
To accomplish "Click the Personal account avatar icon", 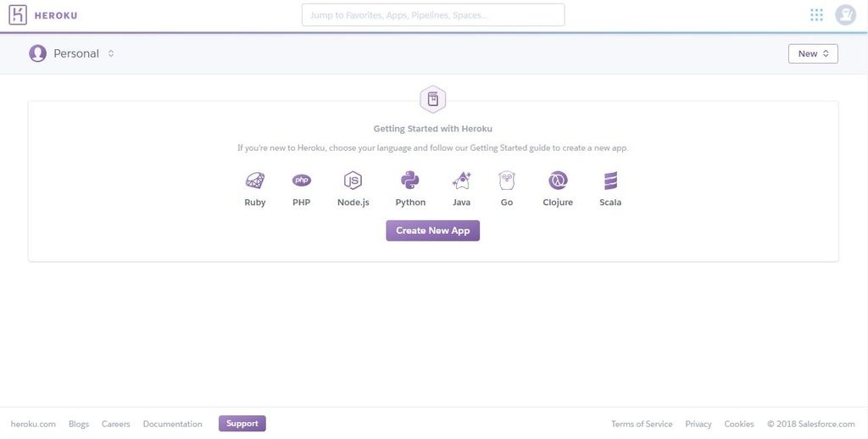I will (37, 53).
